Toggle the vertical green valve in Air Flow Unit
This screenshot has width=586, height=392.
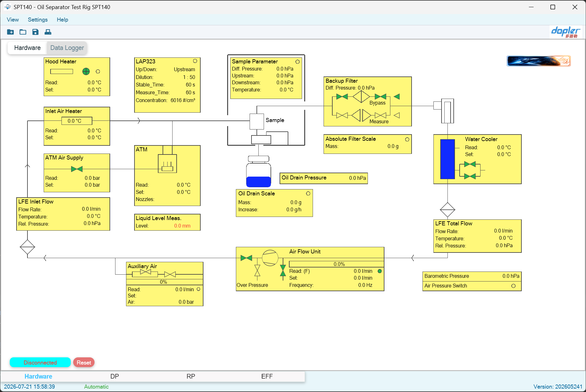click(x=283, y=271)
